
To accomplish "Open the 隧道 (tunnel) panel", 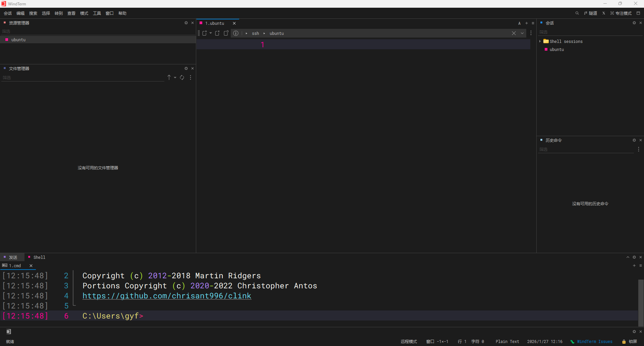I will [x=591, y=13].
